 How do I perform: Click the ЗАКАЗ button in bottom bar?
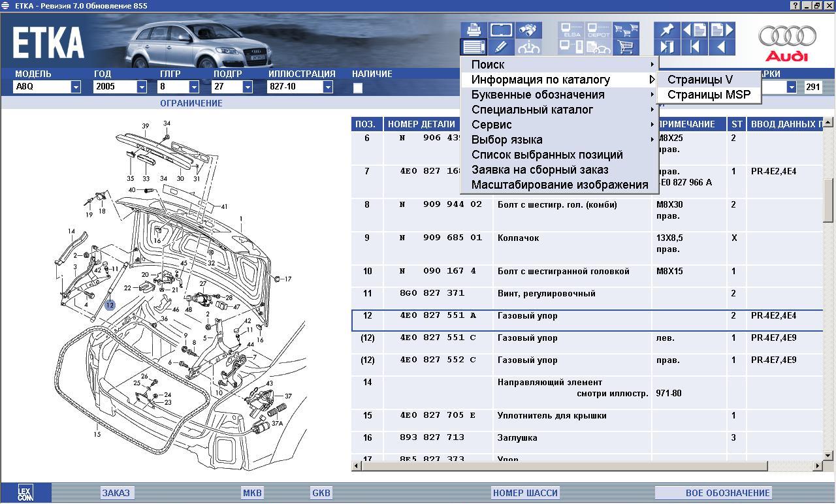pyautogui.click(x=116, y=493)
